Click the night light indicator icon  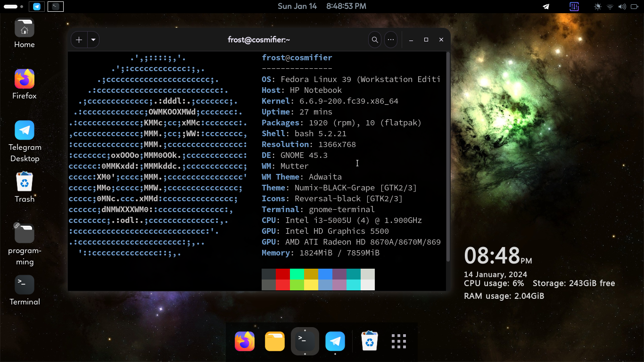tap(598, 7)
